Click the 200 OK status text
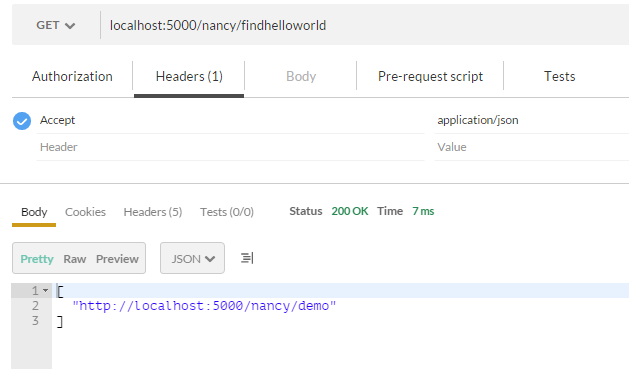Viewport: 629px width, 369px height. (350, 211)
